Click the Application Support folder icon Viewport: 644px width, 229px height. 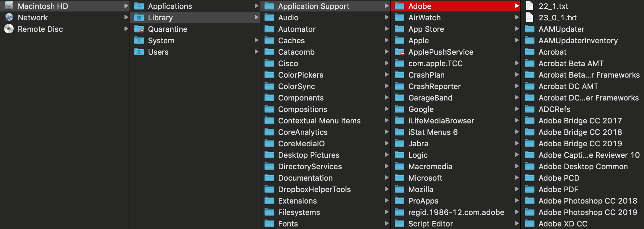[x=269, y=6]
